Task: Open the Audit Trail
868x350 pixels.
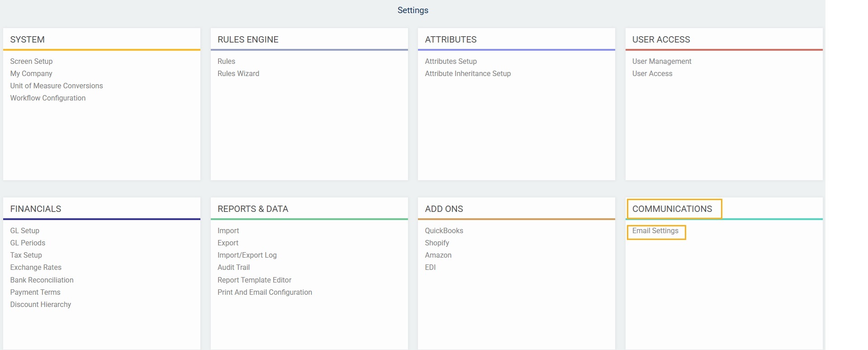Action: [233, 267]
